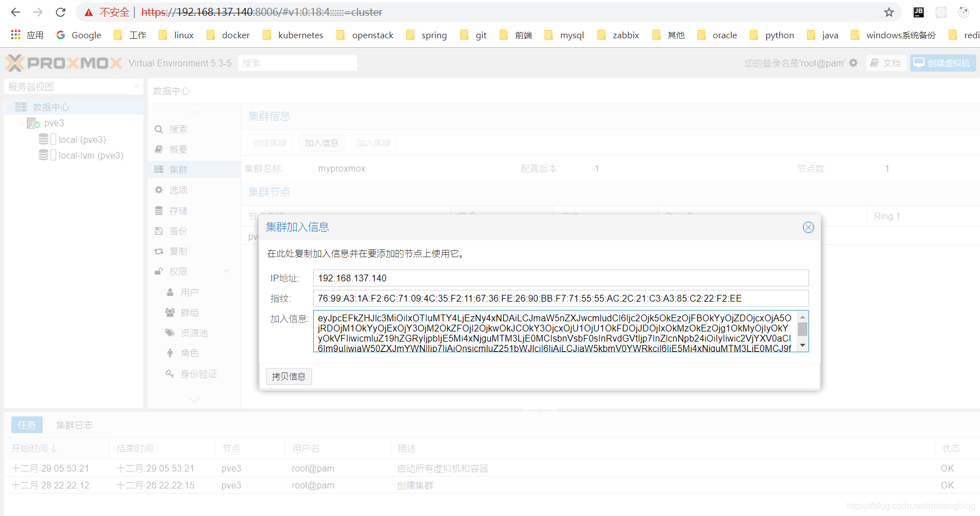Click the Proxmox logo
The image size is (980, 516).
pyautogui.click(x=64, y=63)
